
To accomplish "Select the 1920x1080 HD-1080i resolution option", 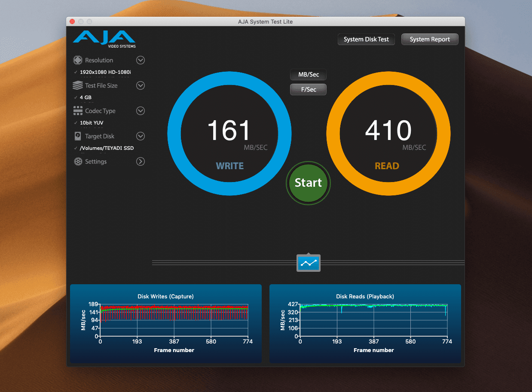I will coord(105,72).
